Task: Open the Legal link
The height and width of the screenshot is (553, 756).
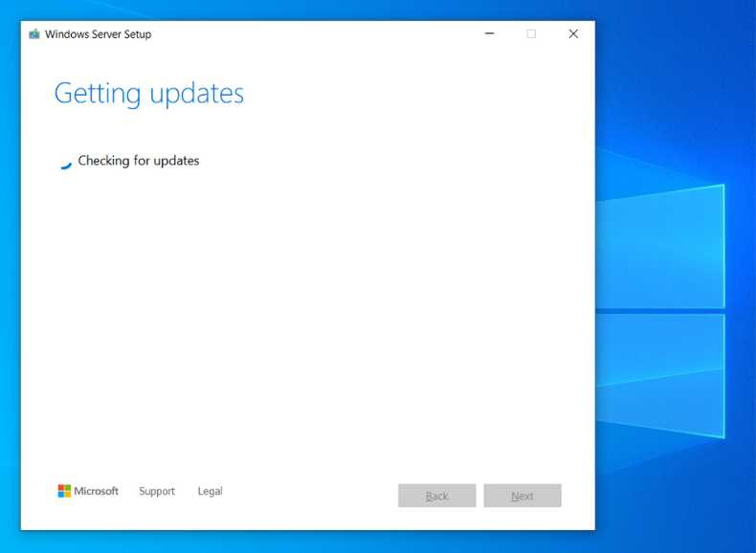Action: [x=210, y=491]
